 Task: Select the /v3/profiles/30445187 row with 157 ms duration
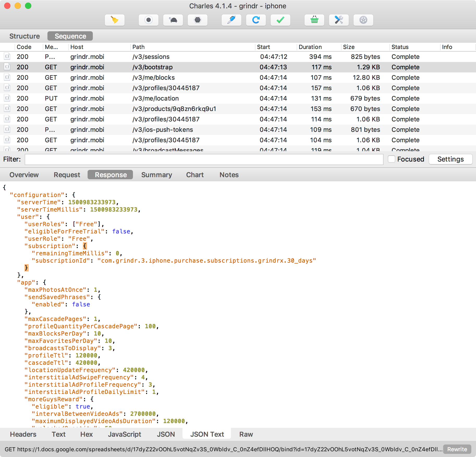point(238,88)
